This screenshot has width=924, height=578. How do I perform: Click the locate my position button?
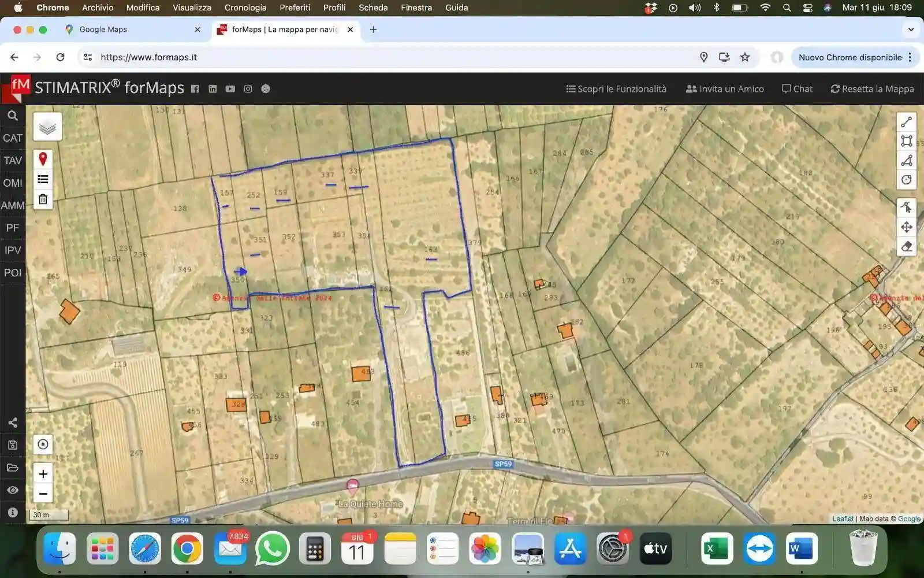[43, 444]
